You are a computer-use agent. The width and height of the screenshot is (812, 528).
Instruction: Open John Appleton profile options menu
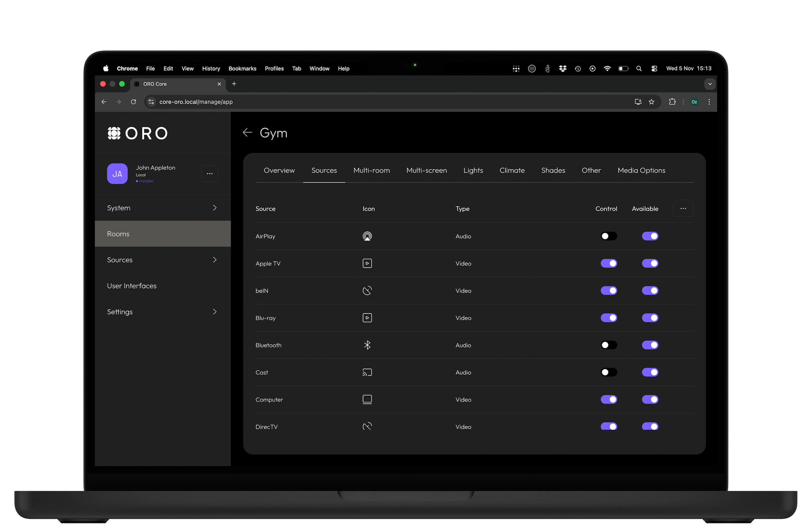coord(209,174)
